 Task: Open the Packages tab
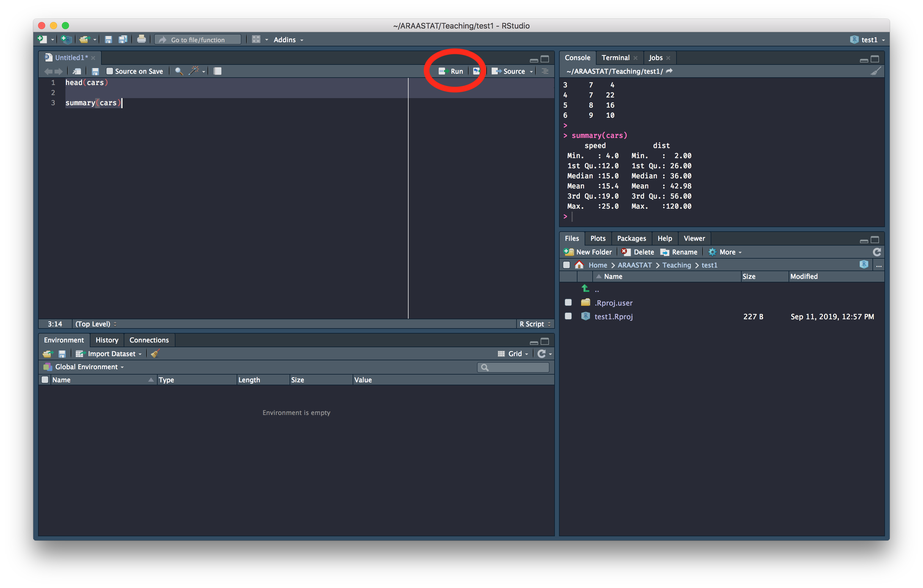click(x=631, y=238)
